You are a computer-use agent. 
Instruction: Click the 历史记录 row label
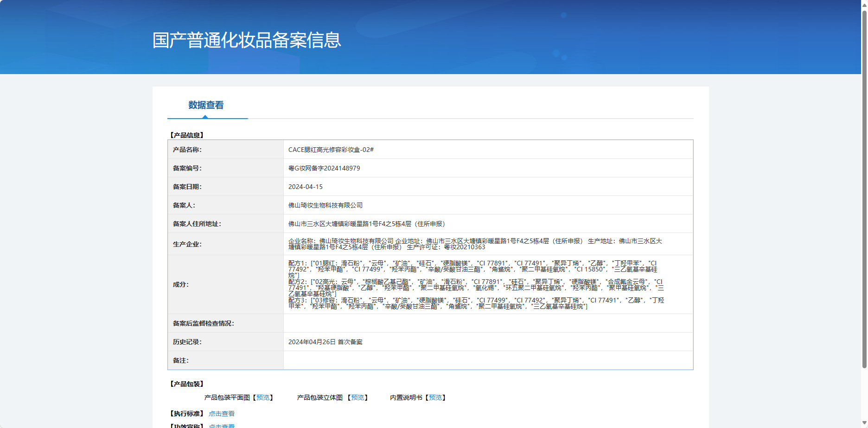[x=187, y=342]
